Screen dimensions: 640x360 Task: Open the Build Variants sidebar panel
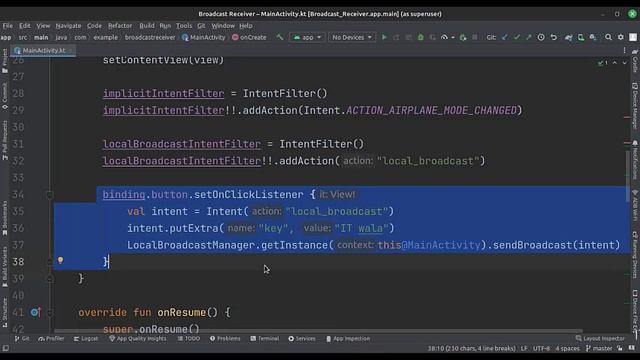tap(4, 266)
